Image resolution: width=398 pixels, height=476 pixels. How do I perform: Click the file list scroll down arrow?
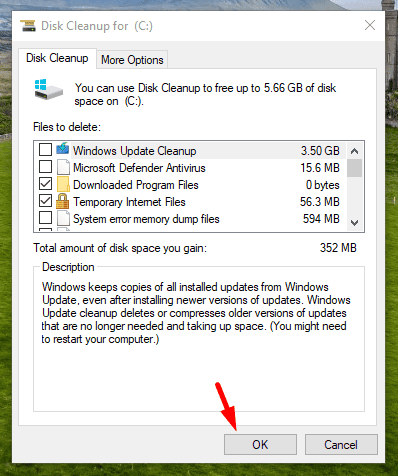355,222
